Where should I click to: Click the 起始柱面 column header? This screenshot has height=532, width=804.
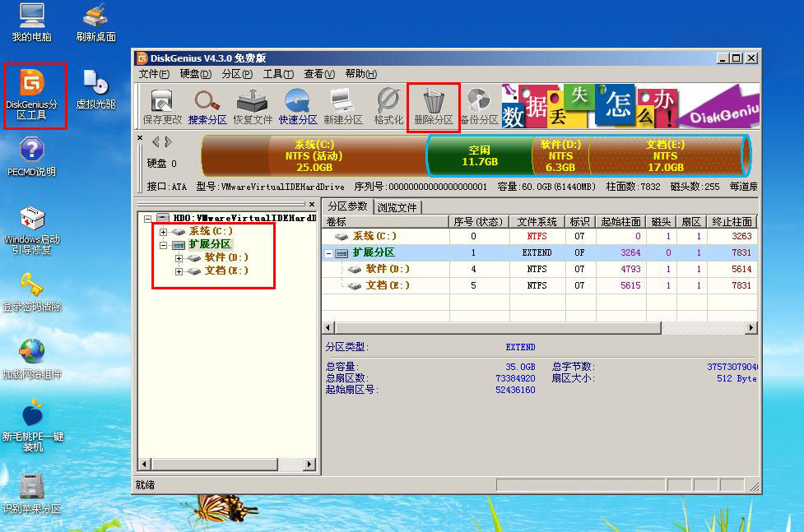coord(621,222)
